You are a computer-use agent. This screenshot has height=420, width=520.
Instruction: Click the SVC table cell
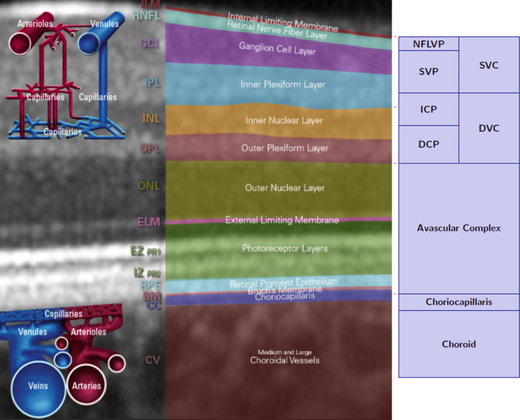click(x=489, y=65)
